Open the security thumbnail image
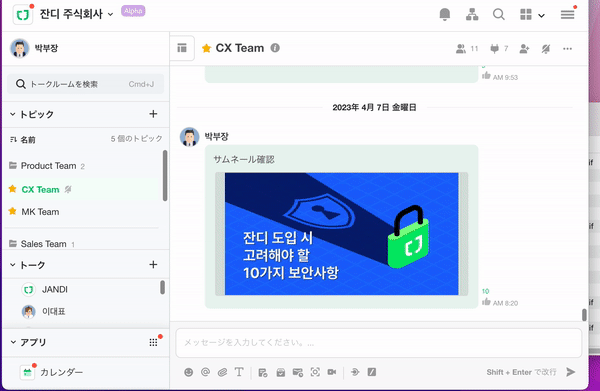 click(341, 234)
